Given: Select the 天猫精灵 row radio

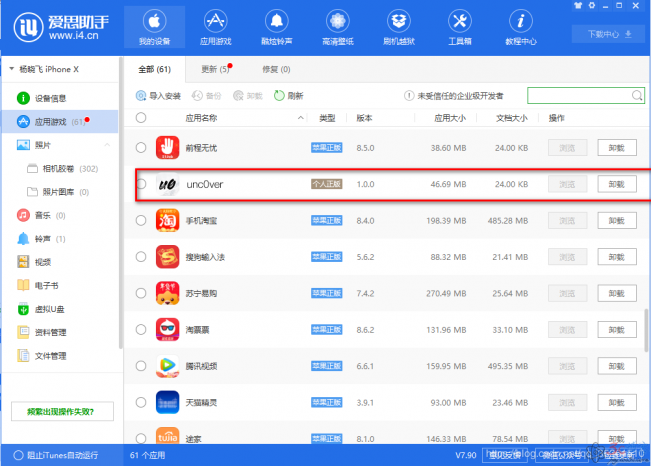Looking at the screenshot, I should click(141, 402).
